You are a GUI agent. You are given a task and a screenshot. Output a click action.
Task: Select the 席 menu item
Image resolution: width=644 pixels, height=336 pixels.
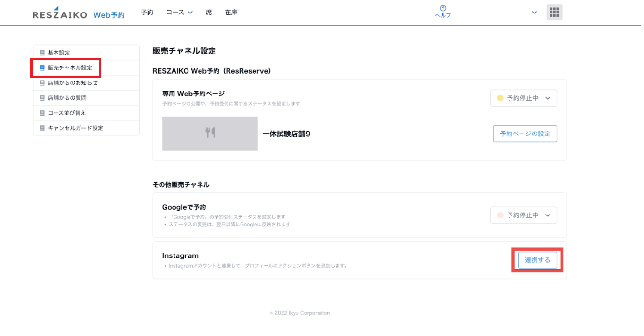click(x=209, y=13)
